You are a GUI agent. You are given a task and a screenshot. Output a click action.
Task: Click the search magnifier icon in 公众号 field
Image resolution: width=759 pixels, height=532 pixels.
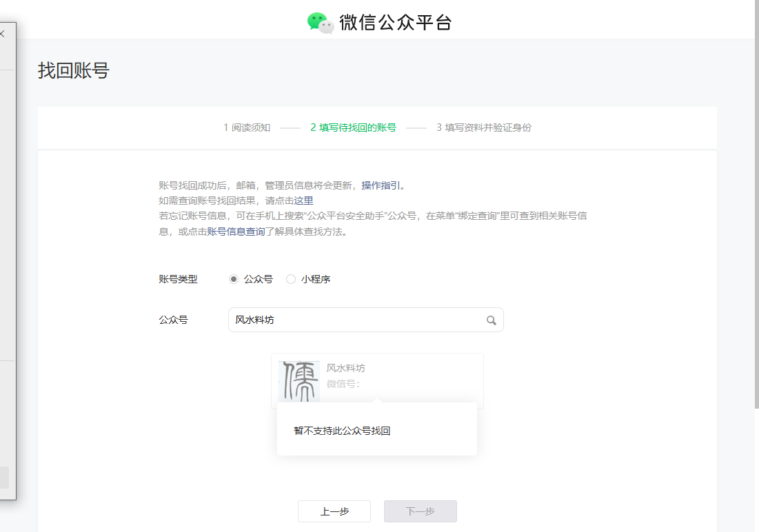(x=491, y=320)
